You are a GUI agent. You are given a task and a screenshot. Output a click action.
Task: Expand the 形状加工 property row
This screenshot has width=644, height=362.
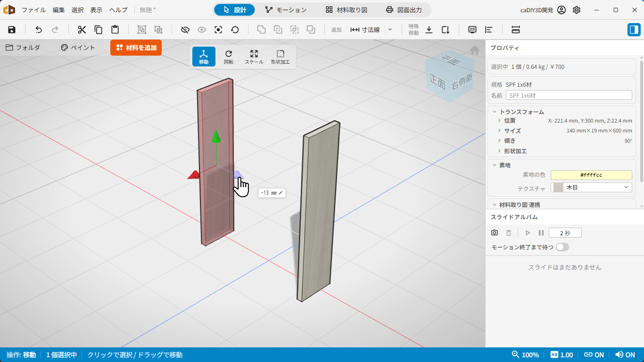point(499,151)
